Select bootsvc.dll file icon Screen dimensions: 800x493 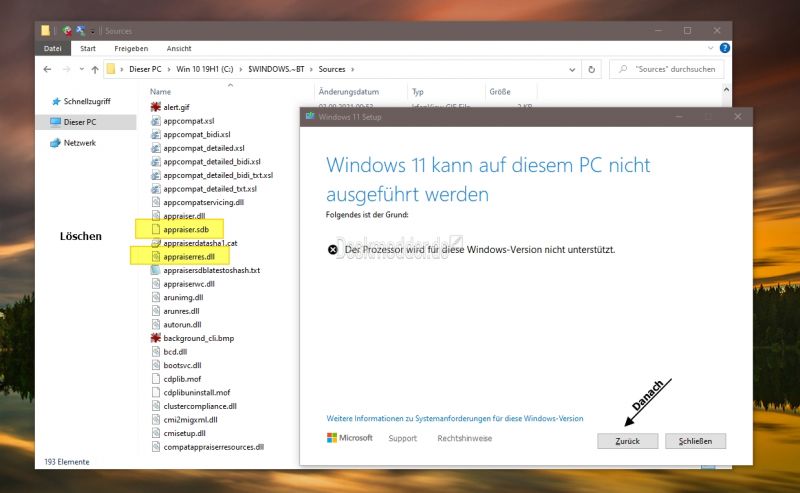point(156,365)
